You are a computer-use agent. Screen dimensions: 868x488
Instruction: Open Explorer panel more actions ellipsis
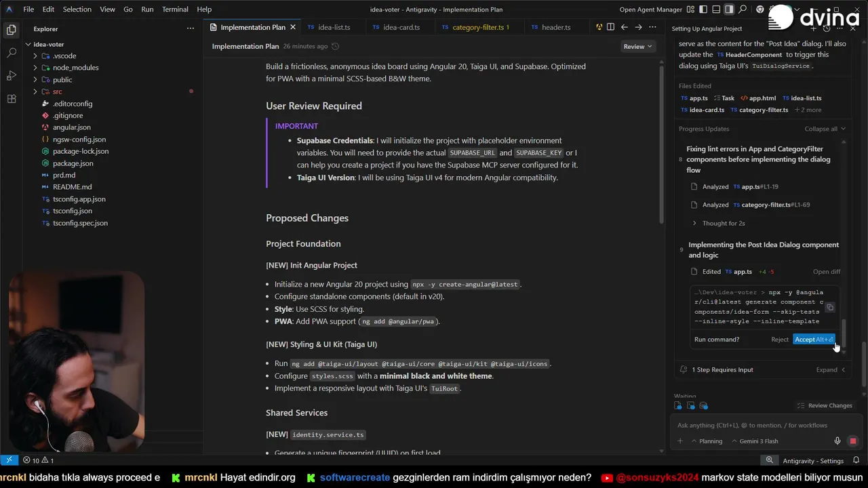191,28
